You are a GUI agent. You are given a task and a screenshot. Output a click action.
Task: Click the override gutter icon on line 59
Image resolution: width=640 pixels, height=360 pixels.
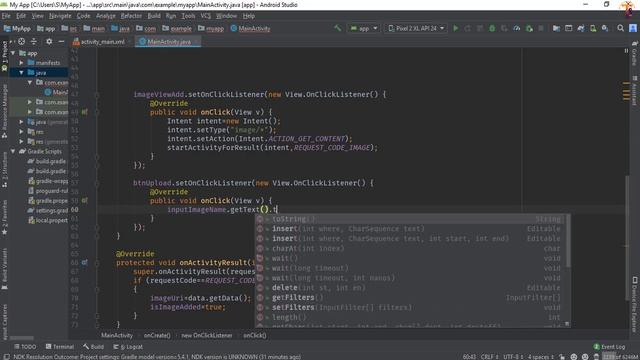click(x=84, y=200)
